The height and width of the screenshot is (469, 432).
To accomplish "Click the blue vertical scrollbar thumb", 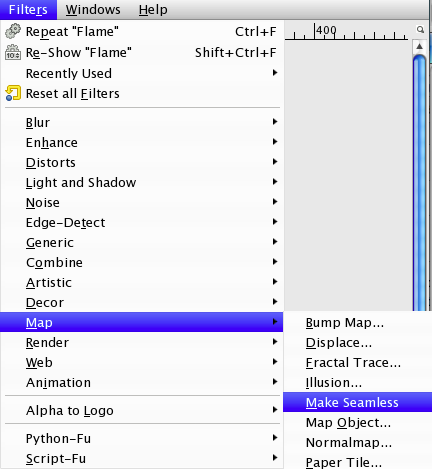I will pos(420,183).
